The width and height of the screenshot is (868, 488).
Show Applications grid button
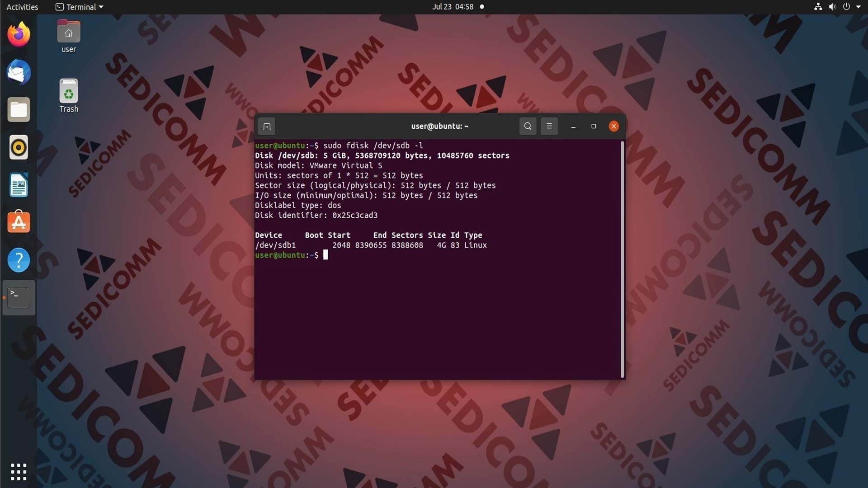click(19, 472)
